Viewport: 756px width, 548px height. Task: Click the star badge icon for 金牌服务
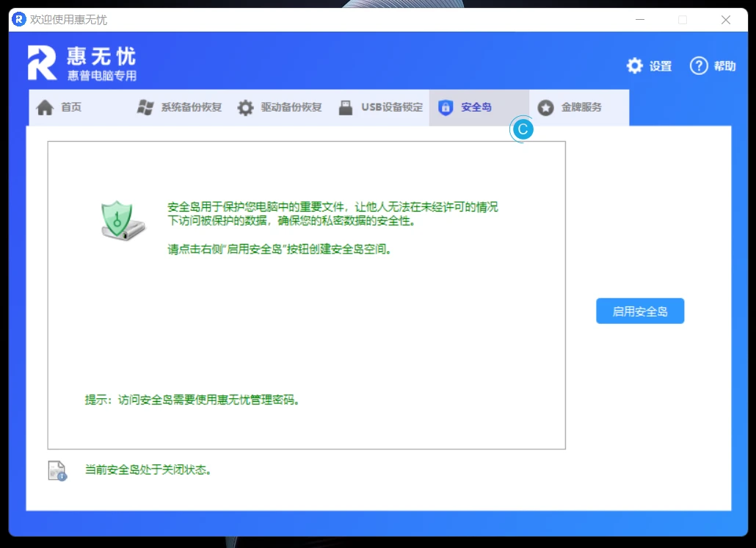[546, 107]
